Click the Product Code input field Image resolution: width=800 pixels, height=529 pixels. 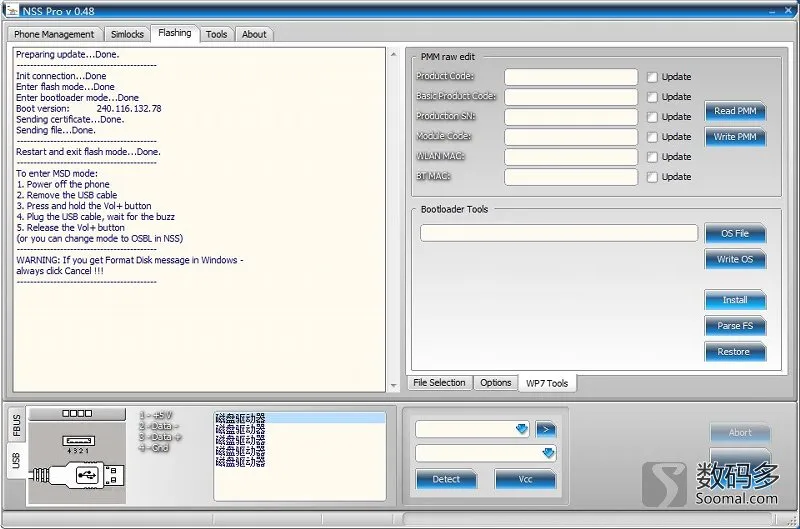point(571,77)
